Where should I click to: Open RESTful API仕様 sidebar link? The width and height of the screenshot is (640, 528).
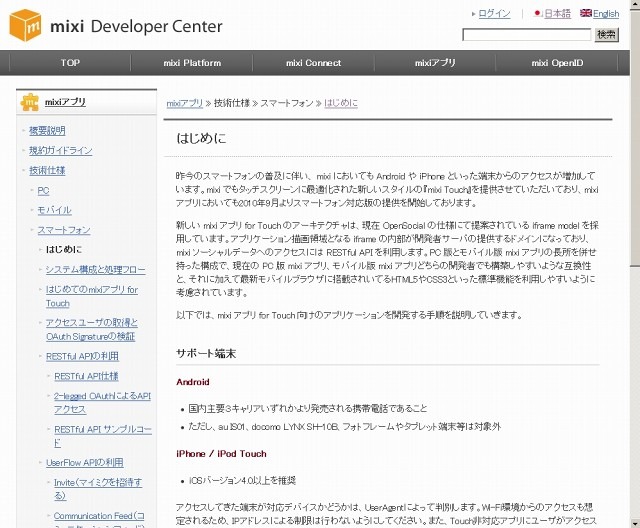[x=86, y=376]
